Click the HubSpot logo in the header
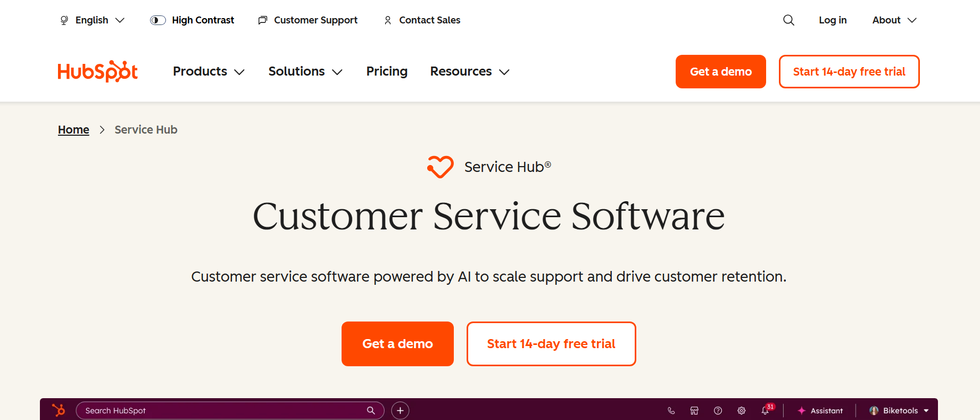Screen dimensions: 980x420 pos(98,71)
